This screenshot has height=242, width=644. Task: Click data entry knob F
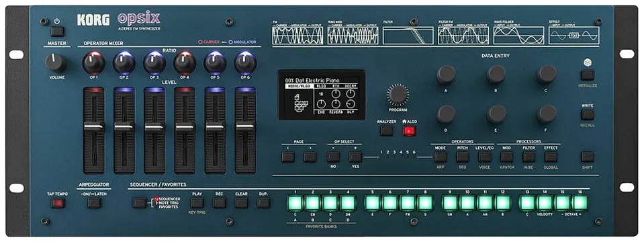click(547, 114)
